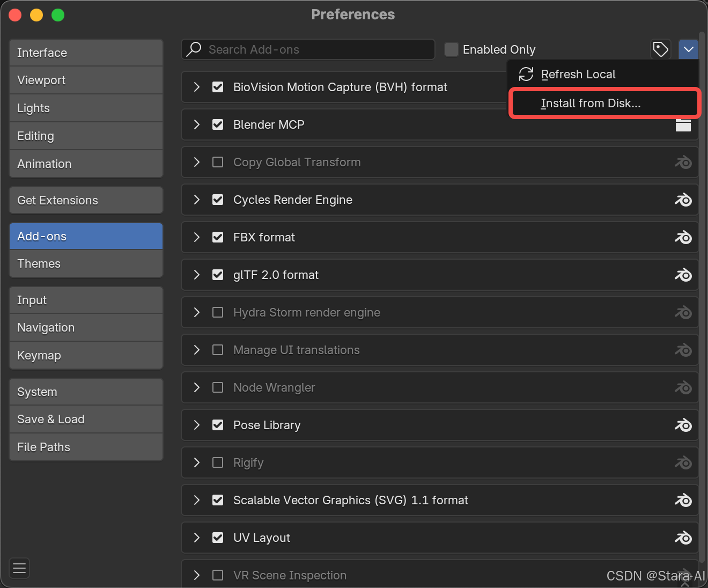708x588 pixels.
Task: Enable the Hydra Storm render engine checkbox
Action: coord(218,312)
